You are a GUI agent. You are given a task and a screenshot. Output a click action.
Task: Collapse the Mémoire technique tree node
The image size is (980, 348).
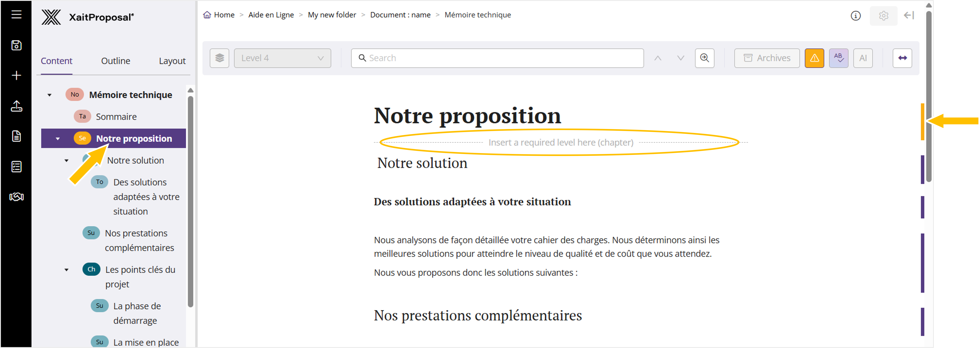[49, 95]
